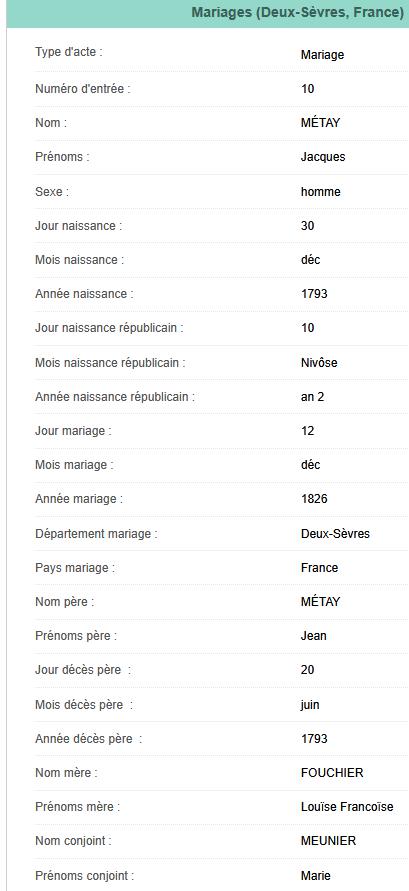Select the Type d'acte value Mariage

tap(322, 55)
